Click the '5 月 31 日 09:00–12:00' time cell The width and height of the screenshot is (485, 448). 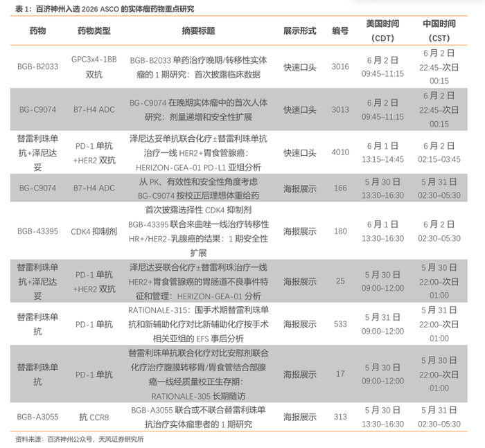[382, 324]
